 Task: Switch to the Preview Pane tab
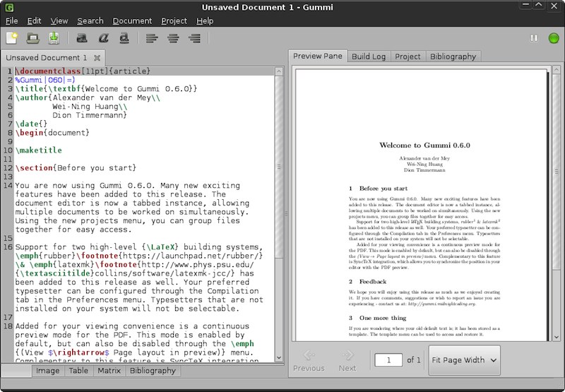tap(317, 56)
